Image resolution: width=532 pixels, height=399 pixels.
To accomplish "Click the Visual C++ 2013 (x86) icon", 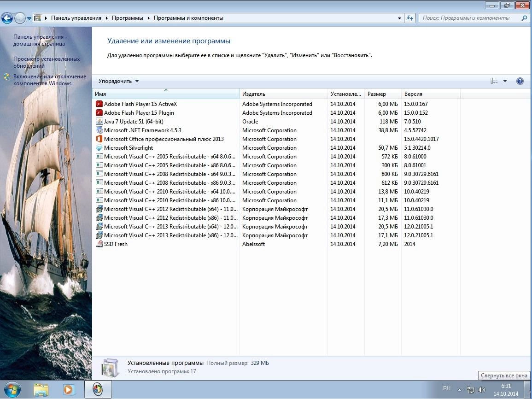I will [99, 235].
